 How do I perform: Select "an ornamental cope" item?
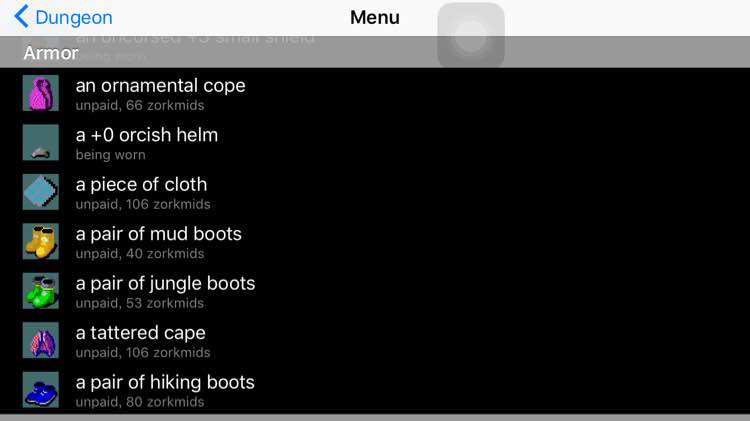(160, 86)
